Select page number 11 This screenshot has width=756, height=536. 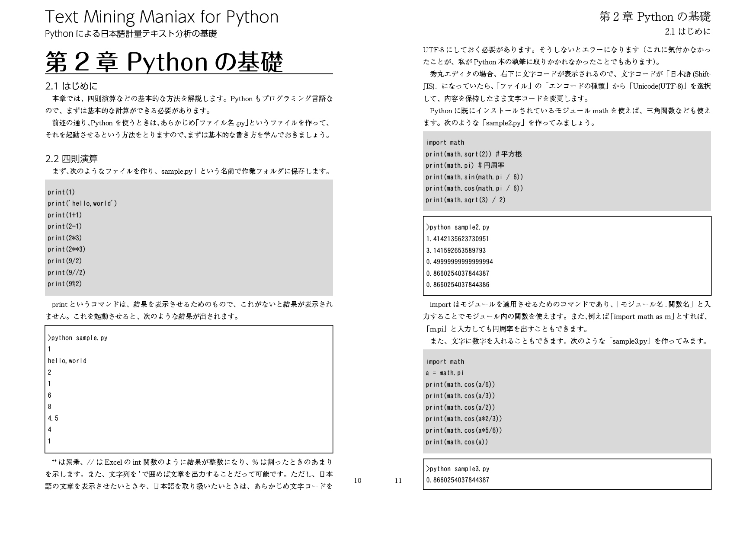[x=398, y=481]
